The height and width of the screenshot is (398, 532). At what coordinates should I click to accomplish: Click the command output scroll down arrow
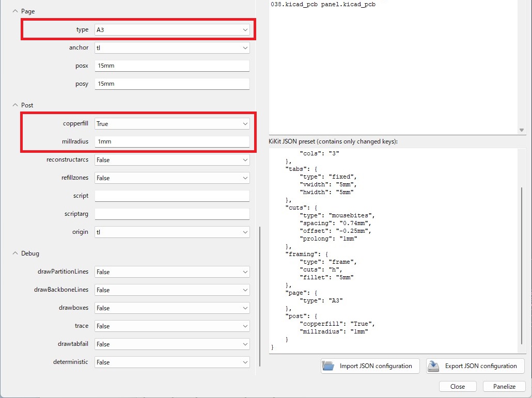tap(521, 130)
